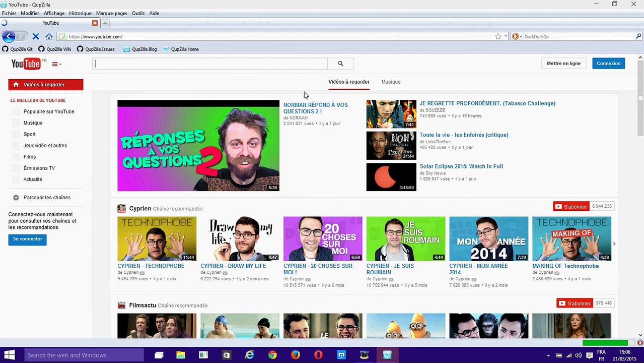Click Mettre en ligne button

[x=563, y=64]
